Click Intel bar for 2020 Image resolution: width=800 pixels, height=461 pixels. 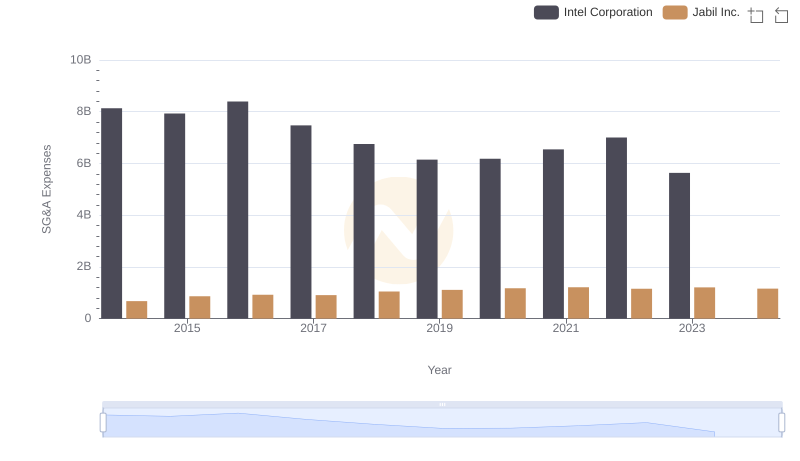click(490, 239)
